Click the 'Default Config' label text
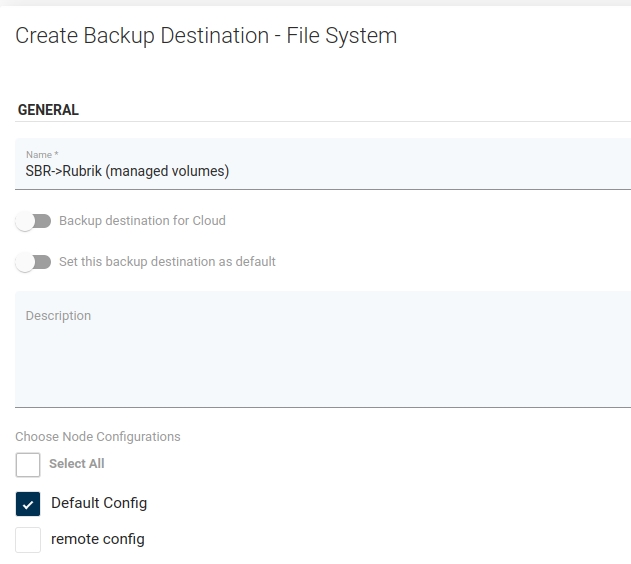The height and width of the screenshot is (564, 631). 99,503
